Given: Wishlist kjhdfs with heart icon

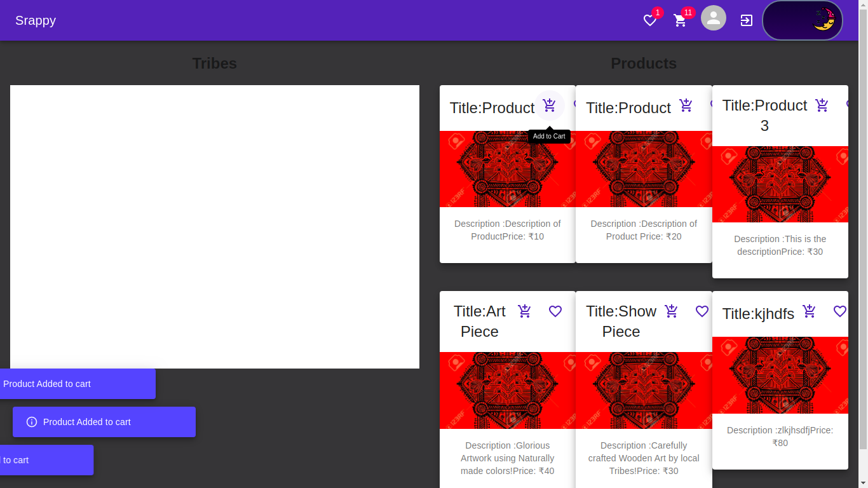Looking at the screenshot, I should point(840,311).
